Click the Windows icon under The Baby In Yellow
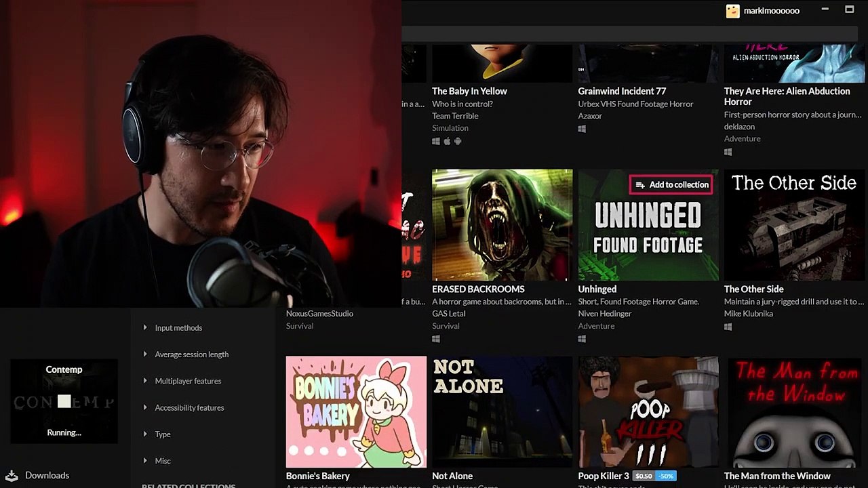Viewport: 868px width, 488px height. pyautogui.click(x=436, y=141)
